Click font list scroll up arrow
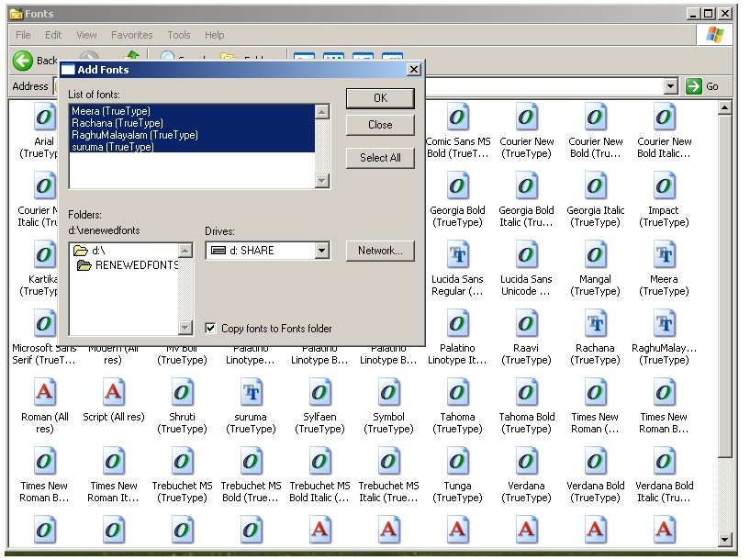This screenshot has height=560, width=750. 322,112
